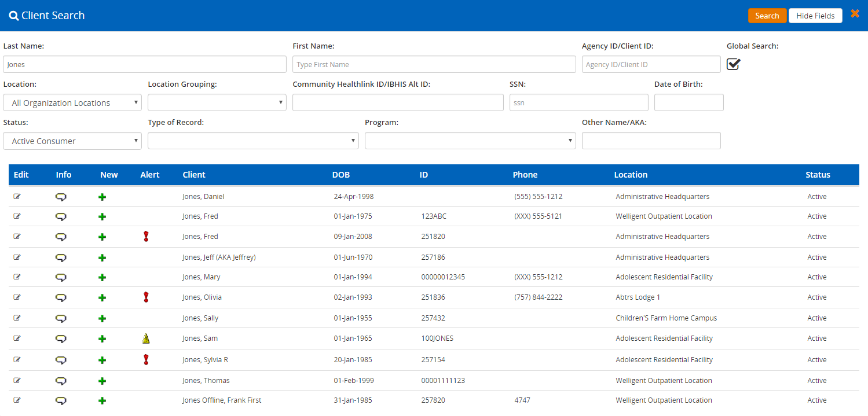
Task: Open the Program dropdown
Action: pyautogui.click(x=470, y=141)
